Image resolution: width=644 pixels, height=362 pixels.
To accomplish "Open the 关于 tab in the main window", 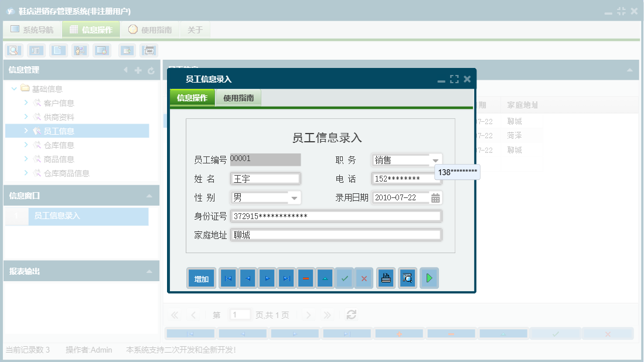I will pos(195,29).
